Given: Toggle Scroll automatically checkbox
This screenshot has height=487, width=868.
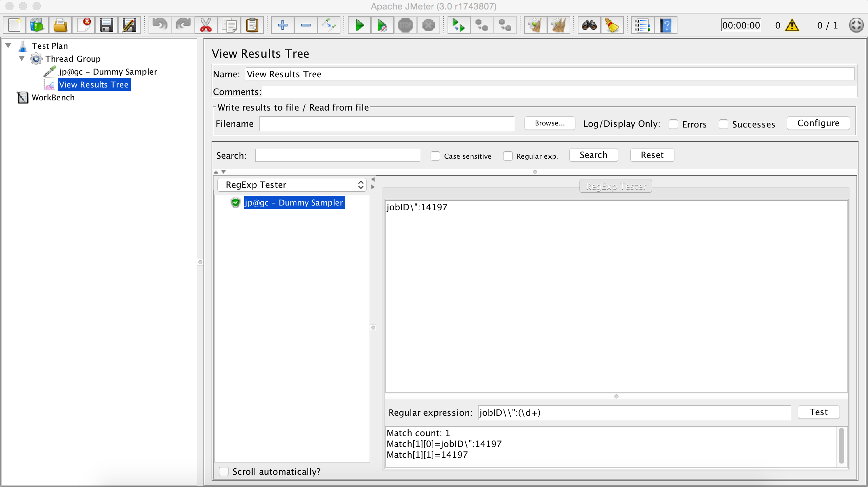Looking at the screenshot, I should [224, 471].
